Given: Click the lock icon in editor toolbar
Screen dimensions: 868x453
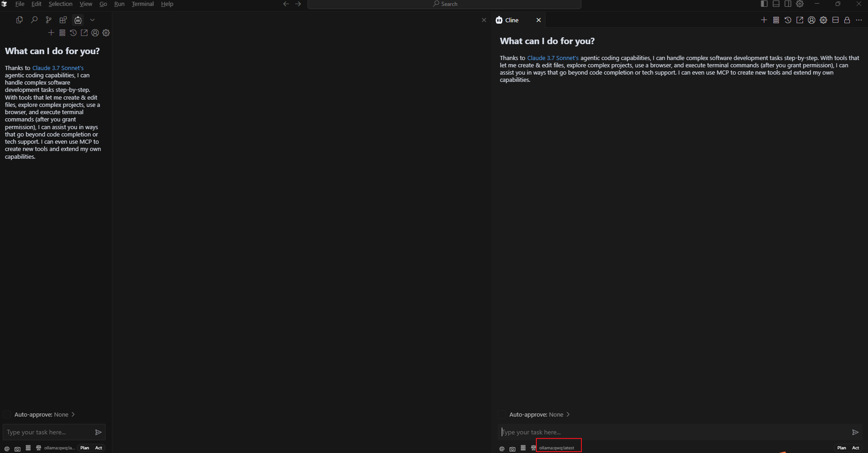Looking at the screenshot, I should point(847,20).
